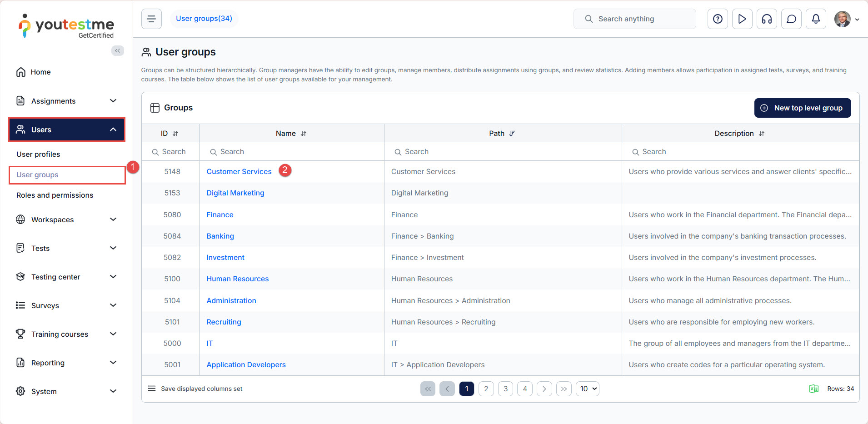Toggle sorting on the Name column

click(x=304, y=134)
